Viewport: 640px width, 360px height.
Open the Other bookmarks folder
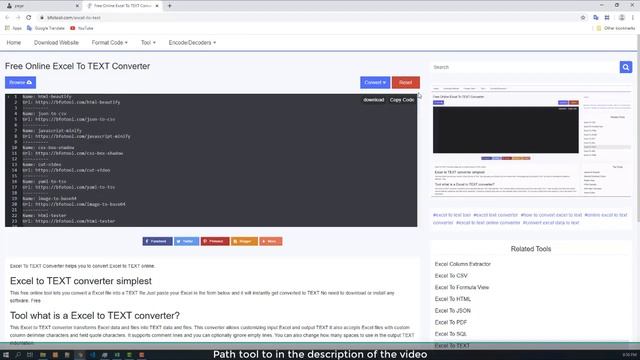[616, 28]
